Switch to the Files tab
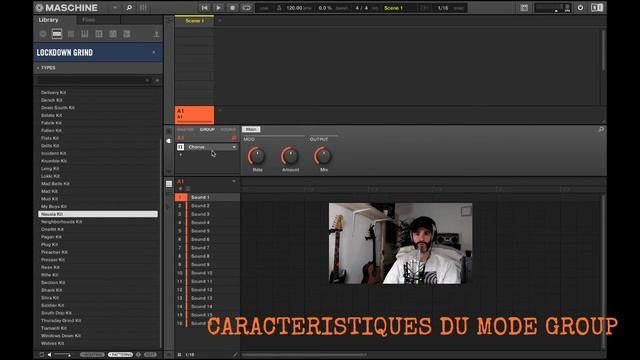This screenshot has height=360, width=640. (89, 20)
